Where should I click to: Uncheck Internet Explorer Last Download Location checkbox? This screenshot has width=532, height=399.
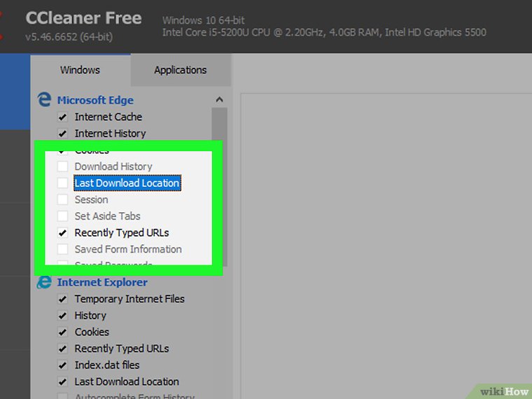coord(62,381)
